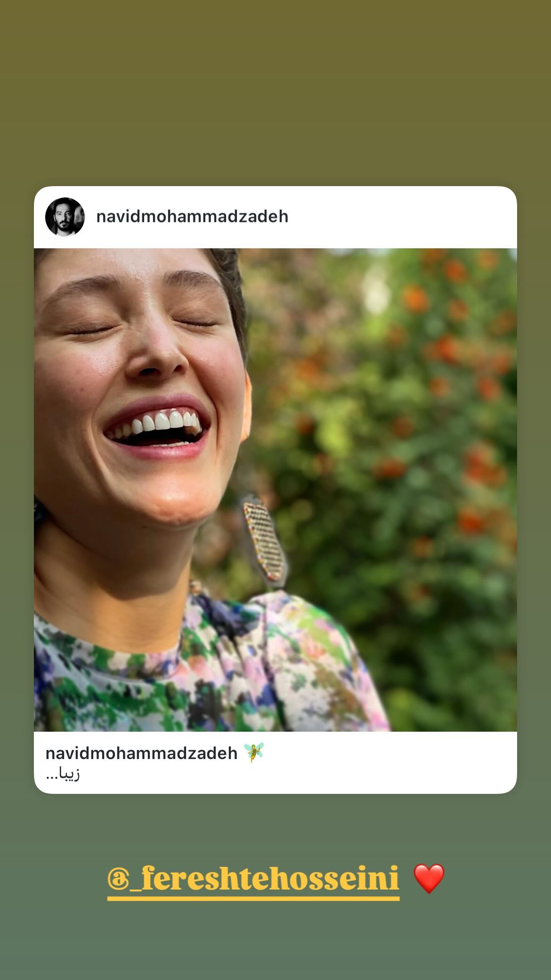Click the Persian caption text زیبا
Image resolution: width=551 pixels, height=980 pixels.
(63, 774)
